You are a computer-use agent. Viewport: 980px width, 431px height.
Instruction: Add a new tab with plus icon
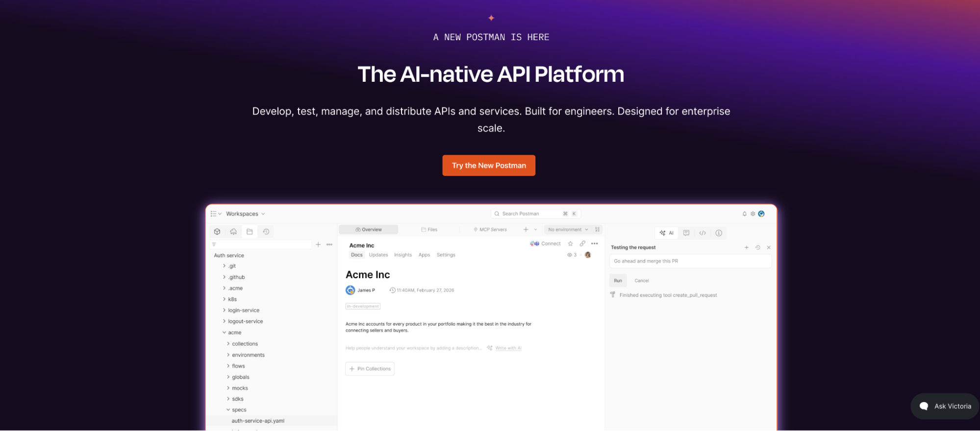click(x=526, y=229)
